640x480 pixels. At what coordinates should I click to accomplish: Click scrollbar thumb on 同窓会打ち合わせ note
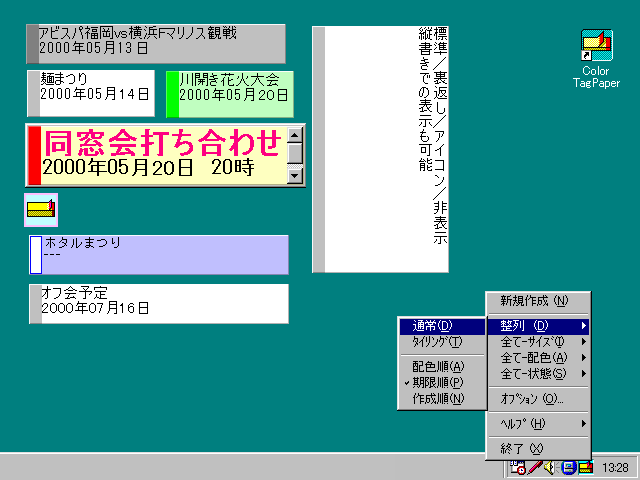(295, 153)
